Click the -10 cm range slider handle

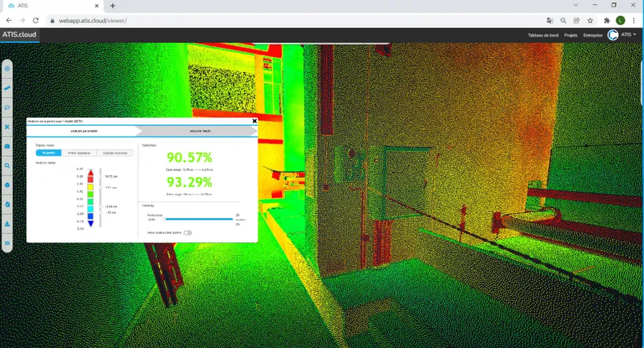(101, 212)
